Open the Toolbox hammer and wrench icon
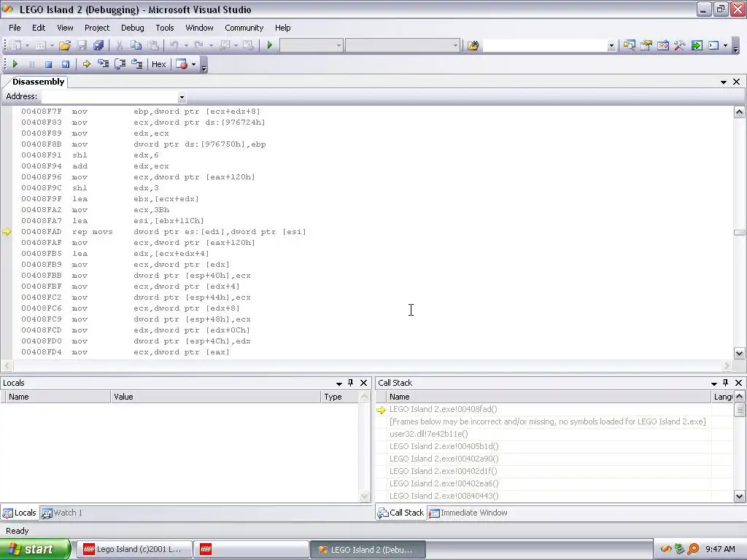747x560 pixels. click(679, 45)
